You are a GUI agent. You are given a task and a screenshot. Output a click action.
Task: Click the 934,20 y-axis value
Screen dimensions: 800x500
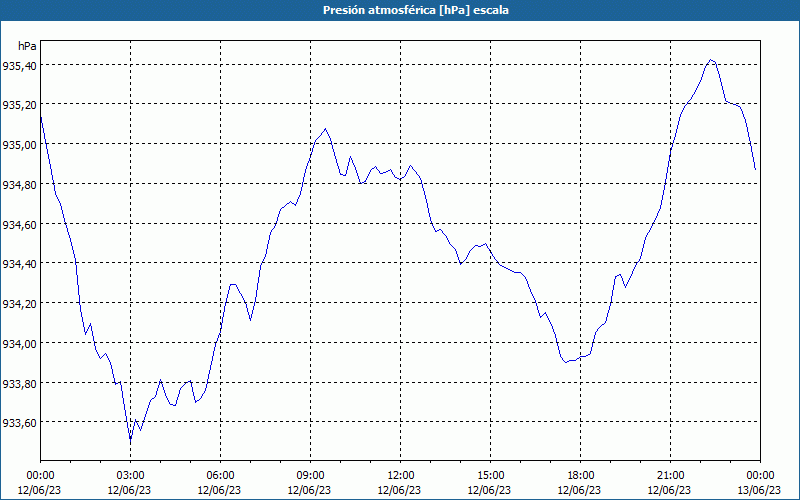19,304
